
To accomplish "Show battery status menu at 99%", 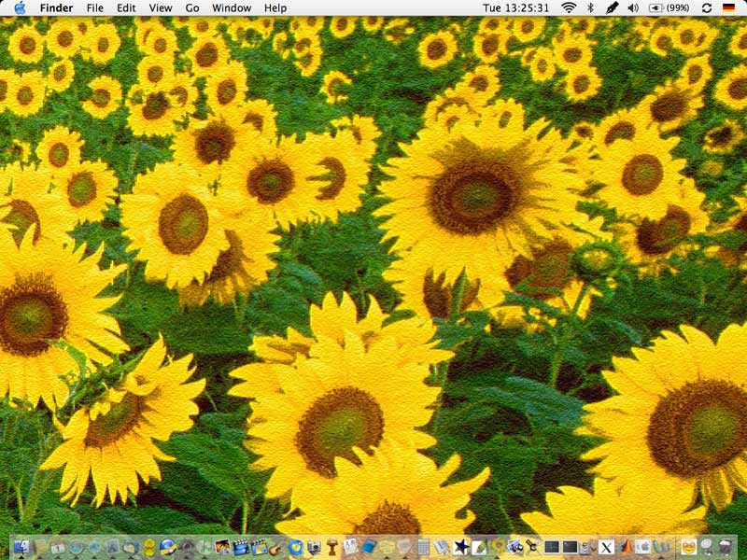I will click(x=669, y=7).
